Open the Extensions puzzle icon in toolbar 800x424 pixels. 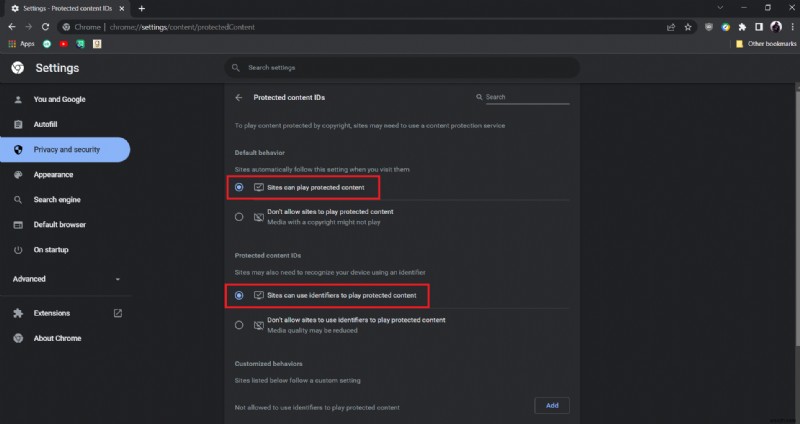(742, 27)
